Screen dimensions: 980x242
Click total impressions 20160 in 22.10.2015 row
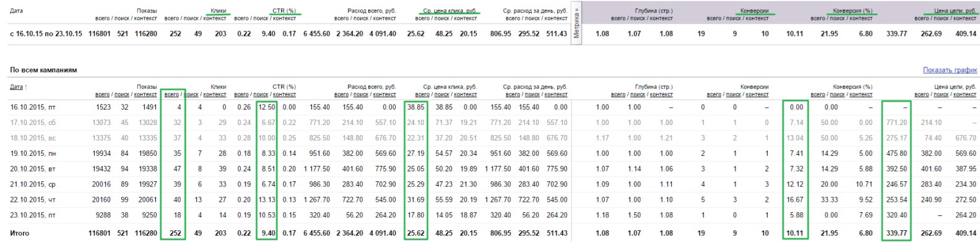click(x=101, y=200)
